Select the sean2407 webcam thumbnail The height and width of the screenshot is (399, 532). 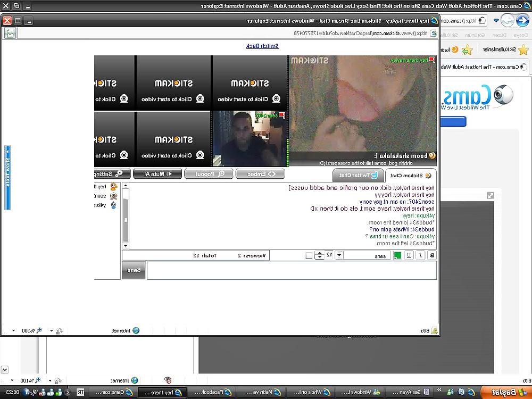pyautogui.click(x=250, y=139)
